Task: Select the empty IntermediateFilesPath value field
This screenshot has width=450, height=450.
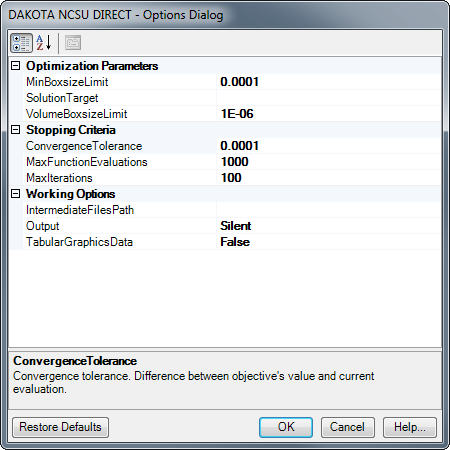Action: [329, 210]
